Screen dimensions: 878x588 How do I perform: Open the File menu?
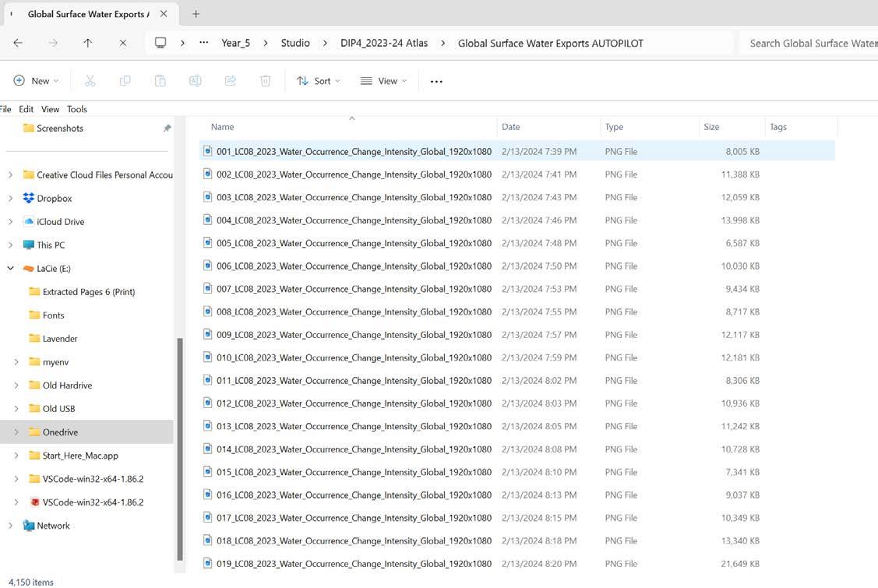coord(5,109)
